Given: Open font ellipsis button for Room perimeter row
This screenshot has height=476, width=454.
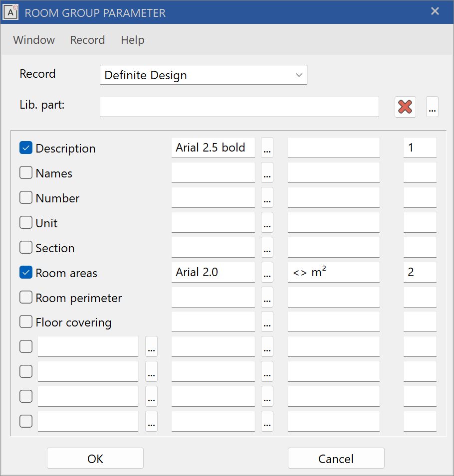Looking at the screenshot, I should 267,297.
